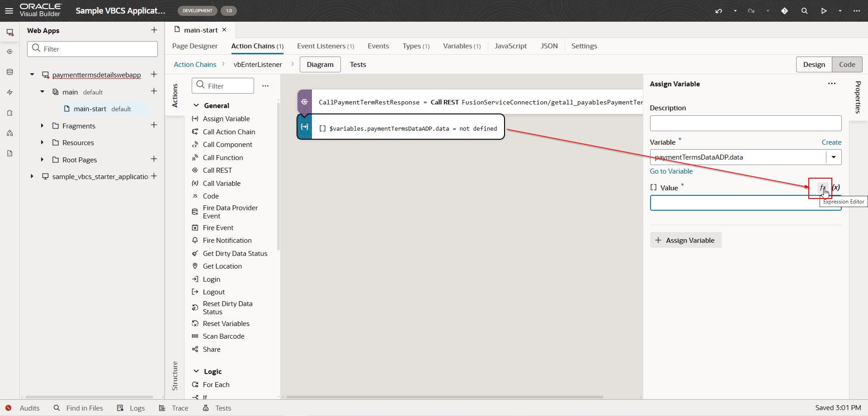Click the Create variable link
This screenshot has width=868, height=416.
click(x=831, y=142)
